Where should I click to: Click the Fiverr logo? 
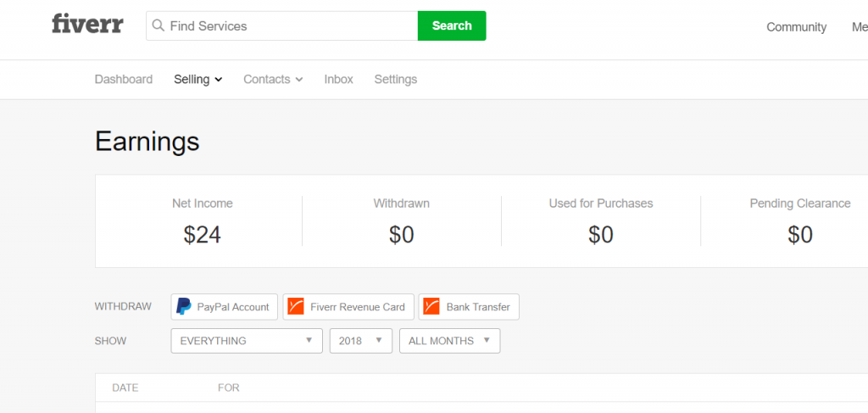pyautogui.click(x=87, y=25)
